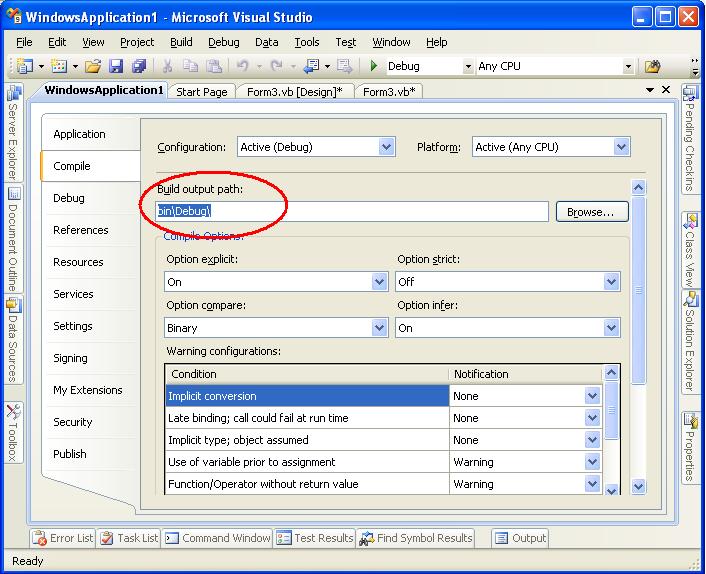Click the Copy toolbar icon
This screenshot has height=574, width=706.
click(x=190, y=66)
